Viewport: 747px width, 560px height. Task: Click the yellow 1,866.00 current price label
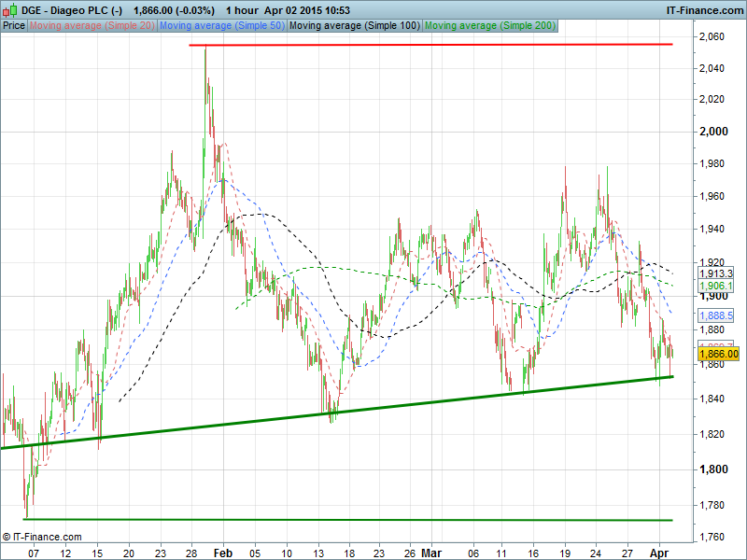pos(718,355)
